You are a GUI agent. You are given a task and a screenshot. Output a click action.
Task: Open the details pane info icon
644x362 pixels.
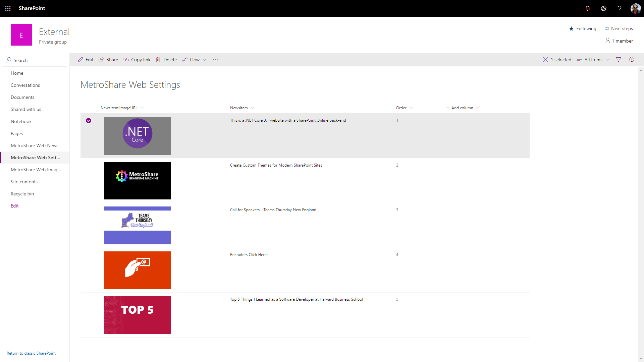click(632, 60)
